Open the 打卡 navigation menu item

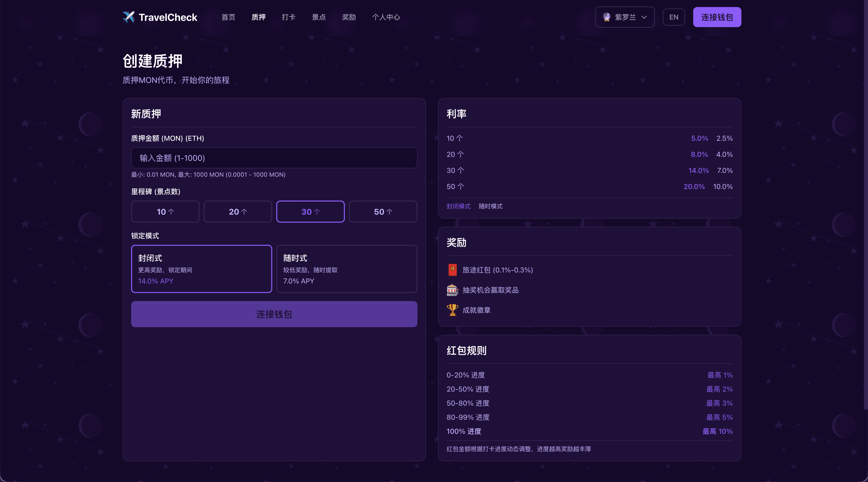[x=288, y=17]
